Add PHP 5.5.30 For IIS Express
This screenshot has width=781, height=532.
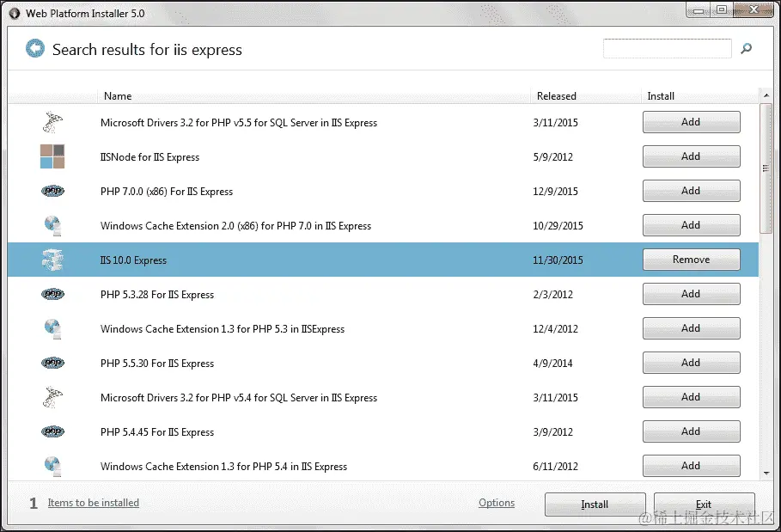pyautogui.click(x=691, y=363)
